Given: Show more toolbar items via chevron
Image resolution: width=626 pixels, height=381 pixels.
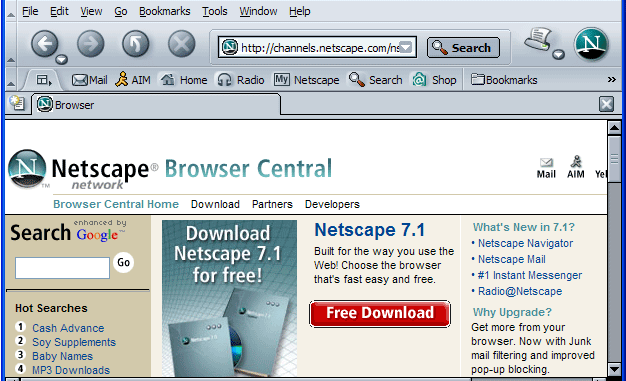Looking at the screenshot, I should [612, 79].
